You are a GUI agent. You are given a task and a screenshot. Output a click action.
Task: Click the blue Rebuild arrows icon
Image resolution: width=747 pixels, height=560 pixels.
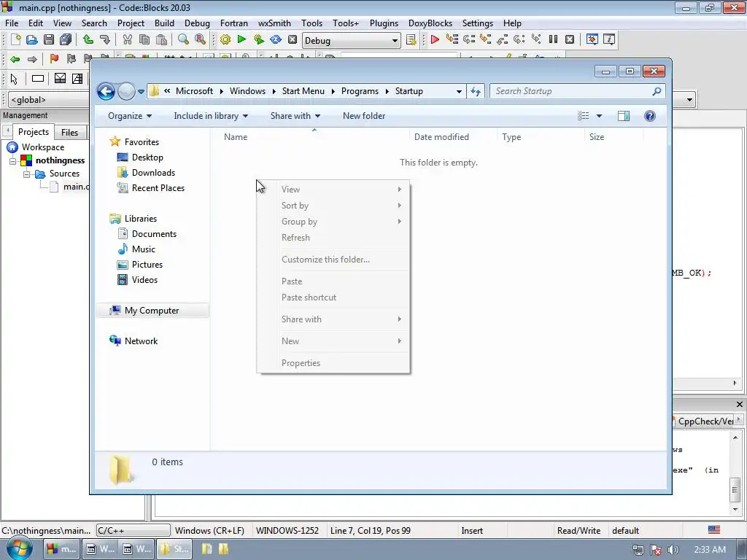[276, 39]
